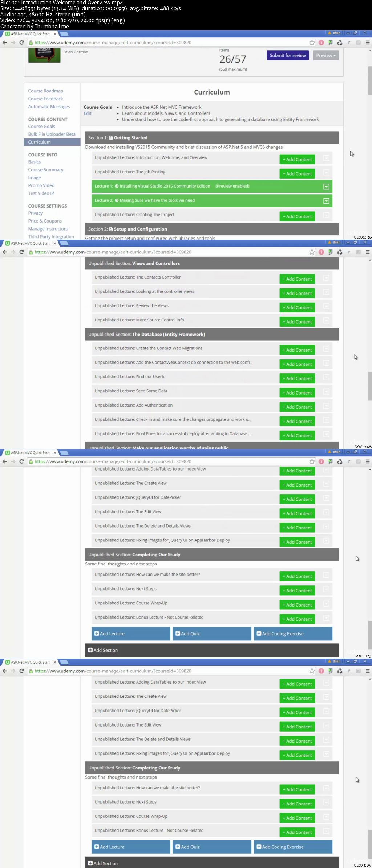The image size is (372, 868).
Task: Click the Brian profile badge in the first frame
Action: tap(334, 33)
